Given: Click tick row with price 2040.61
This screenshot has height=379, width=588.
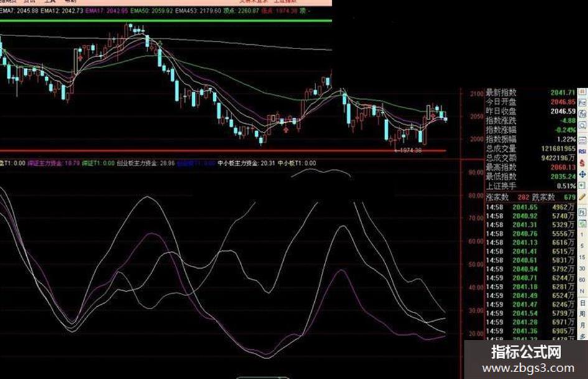Looking at the screenshot, I should tap(531, 260).
